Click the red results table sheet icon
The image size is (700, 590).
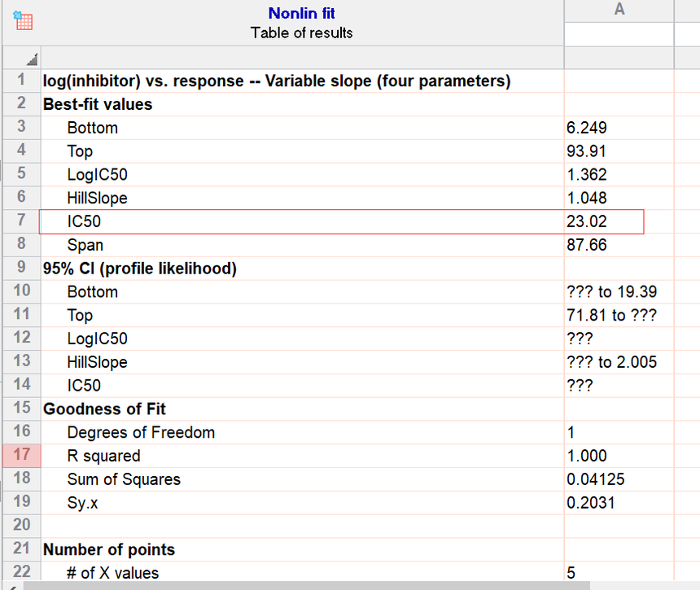tap(23, 21)
